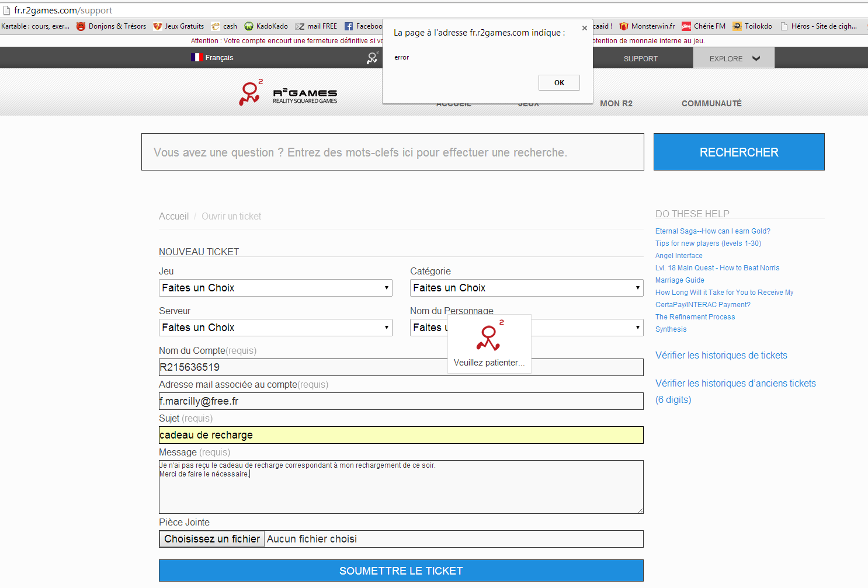Open the Toilokdo bookmark
868x588 pixels.
pos(752,26)
